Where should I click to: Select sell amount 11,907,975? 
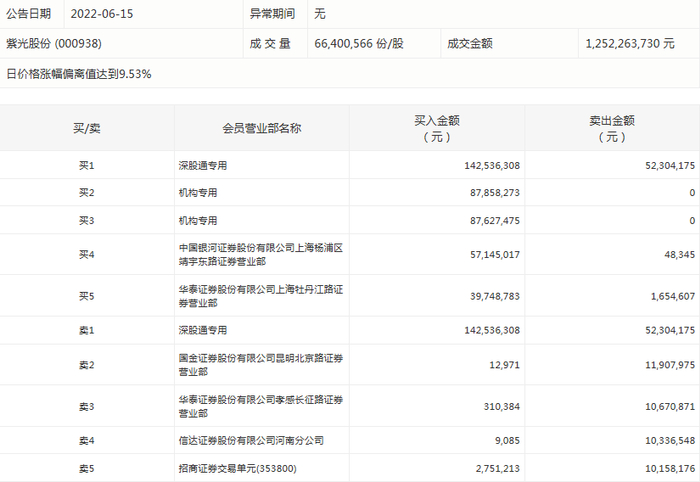[670, 365]
